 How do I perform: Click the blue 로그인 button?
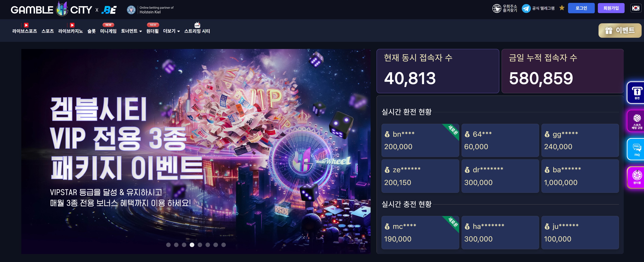click(581, 8)
